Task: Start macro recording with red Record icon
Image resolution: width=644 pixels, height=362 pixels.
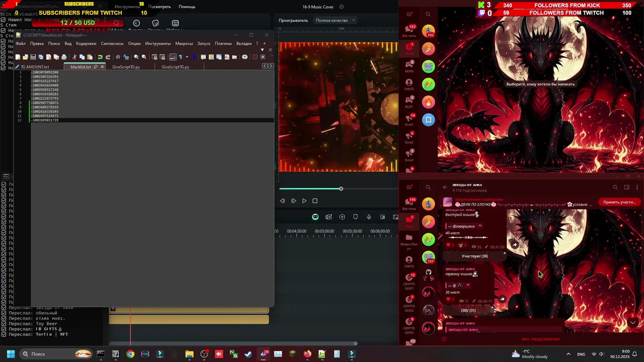Action: tap(255, 57)
